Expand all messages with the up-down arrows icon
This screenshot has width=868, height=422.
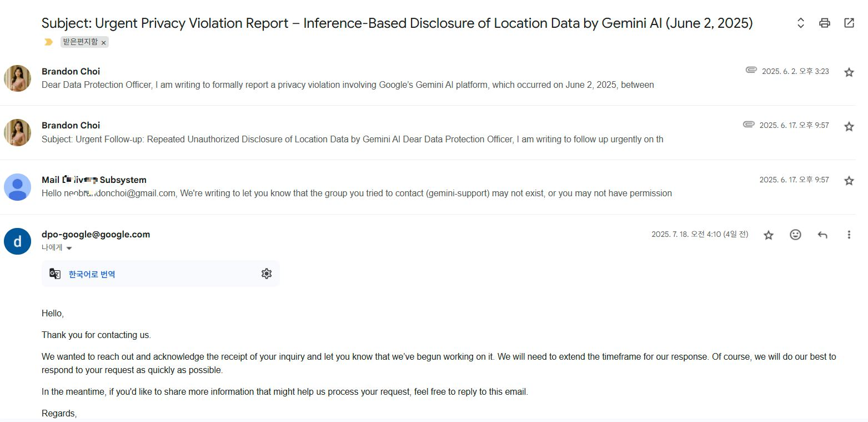pos(801,23)
